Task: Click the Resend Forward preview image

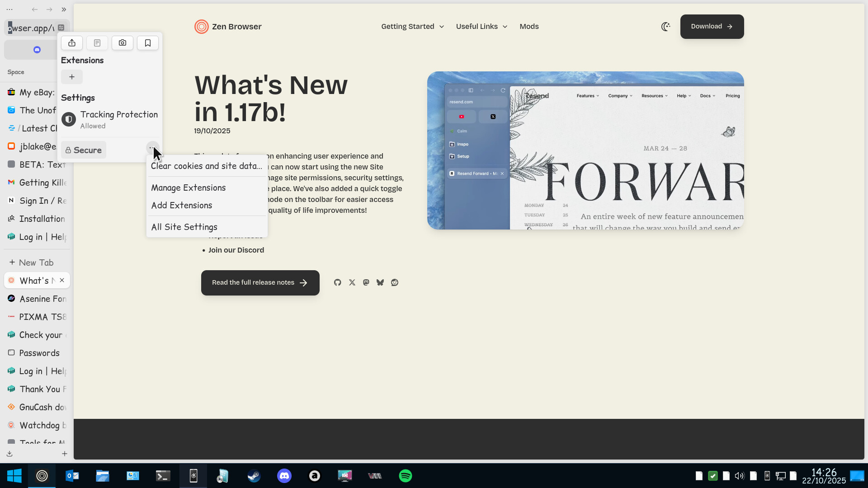Action: 585,150
